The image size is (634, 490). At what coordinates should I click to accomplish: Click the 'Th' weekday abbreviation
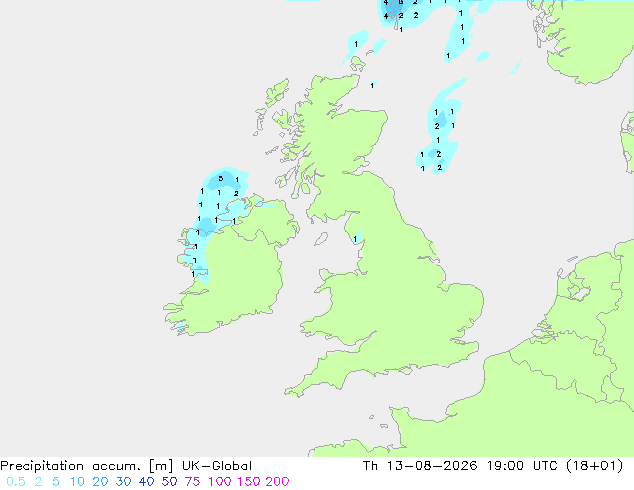pos(370,466)
